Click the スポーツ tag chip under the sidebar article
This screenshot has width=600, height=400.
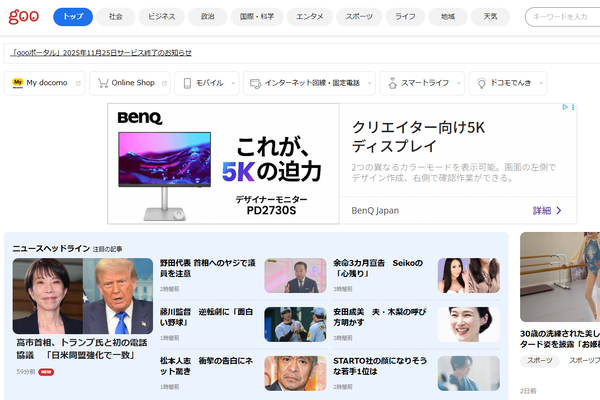point(540,361)
